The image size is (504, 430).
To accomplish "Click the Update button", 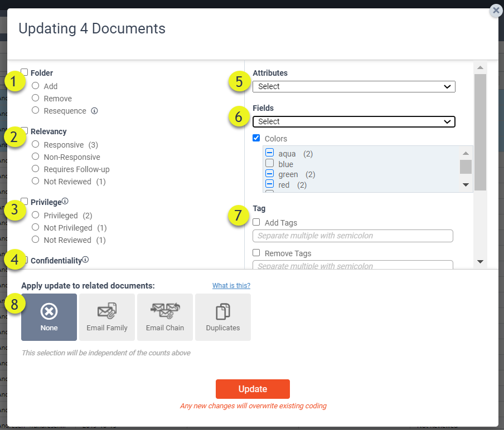I will coord(253,389).
